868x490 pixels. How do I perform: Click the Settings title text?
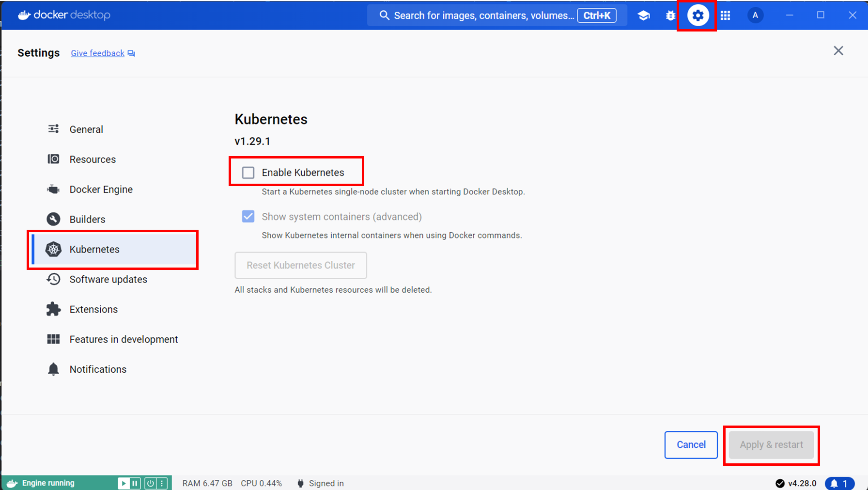pos(38,53)
